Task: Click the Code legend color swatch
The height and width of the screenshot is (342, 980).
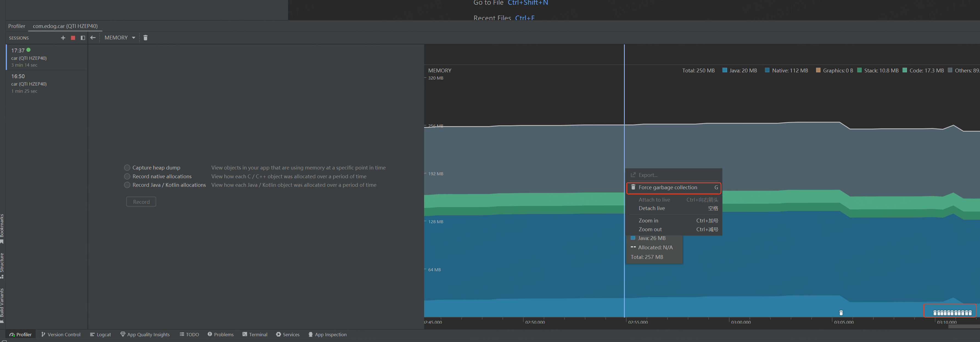Action: (905, 70)
